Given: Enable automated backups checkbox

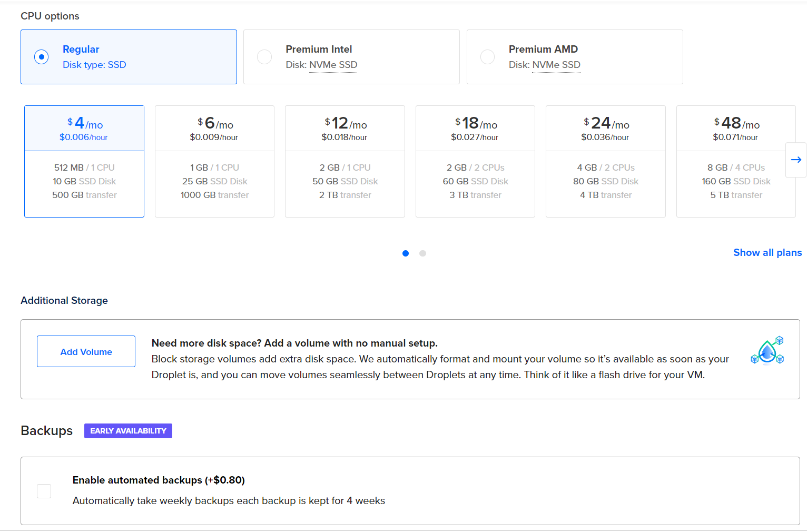Looking at the screenshot, I should tap(44, 491).
